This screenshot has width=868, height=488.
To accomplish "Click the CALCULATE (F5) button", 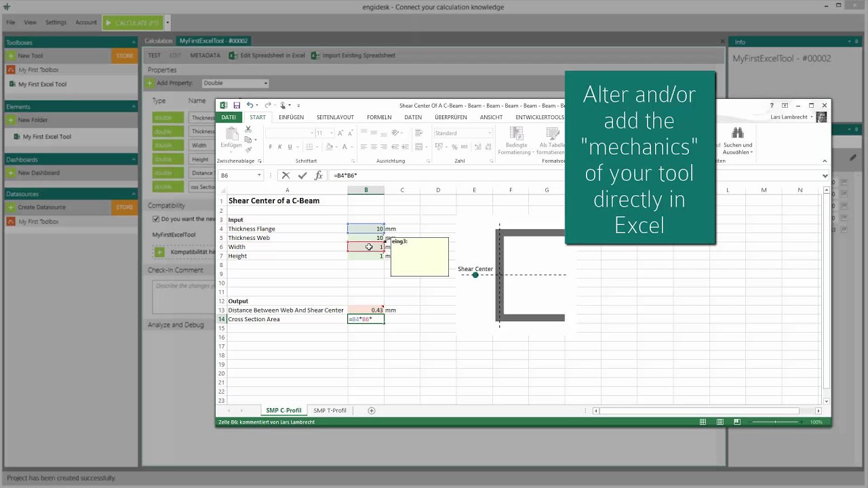I will 133,23.
